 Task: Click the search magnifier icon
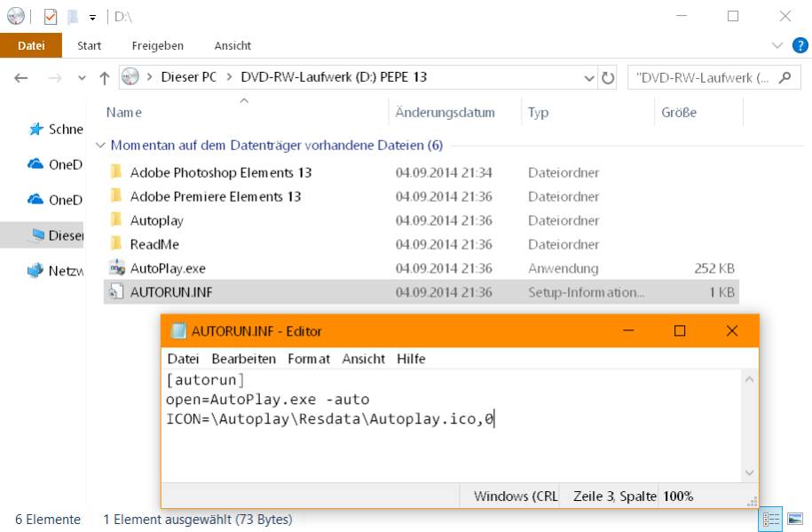(784, 77)
